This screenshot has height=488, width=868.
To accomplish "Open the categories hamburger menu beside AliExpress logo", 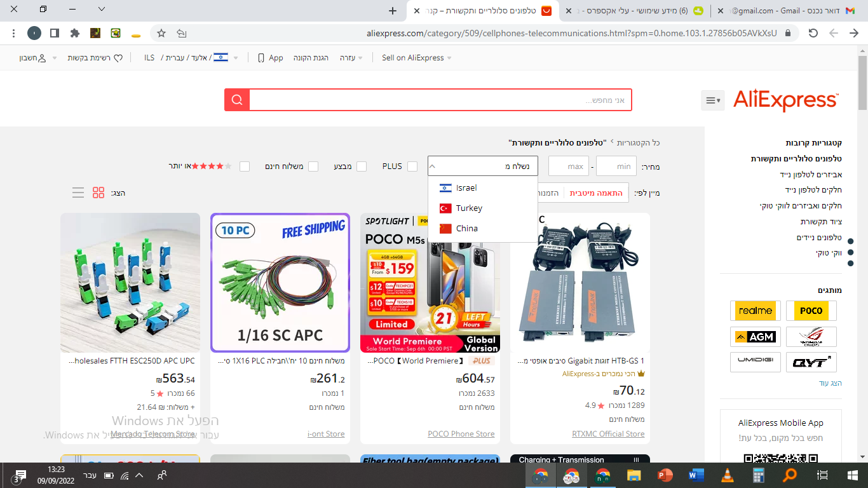I will click(713, 100).
